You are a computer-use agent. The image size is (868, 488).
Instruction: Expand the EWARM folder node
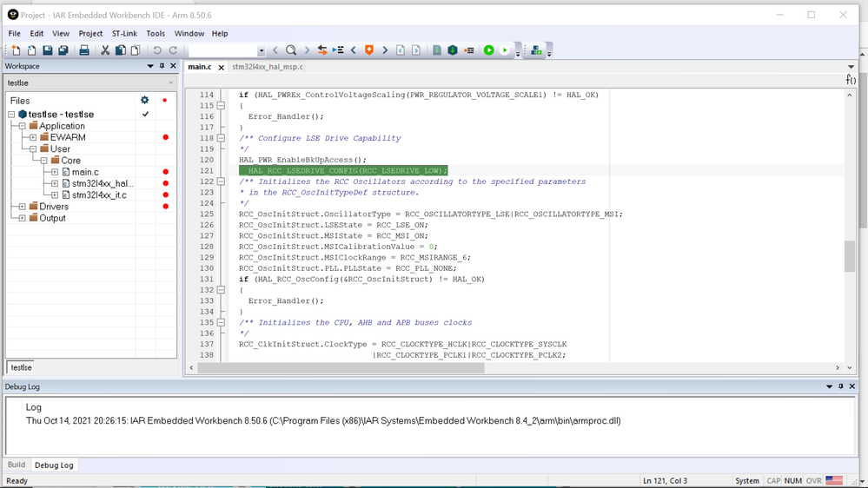pos(33,137)
